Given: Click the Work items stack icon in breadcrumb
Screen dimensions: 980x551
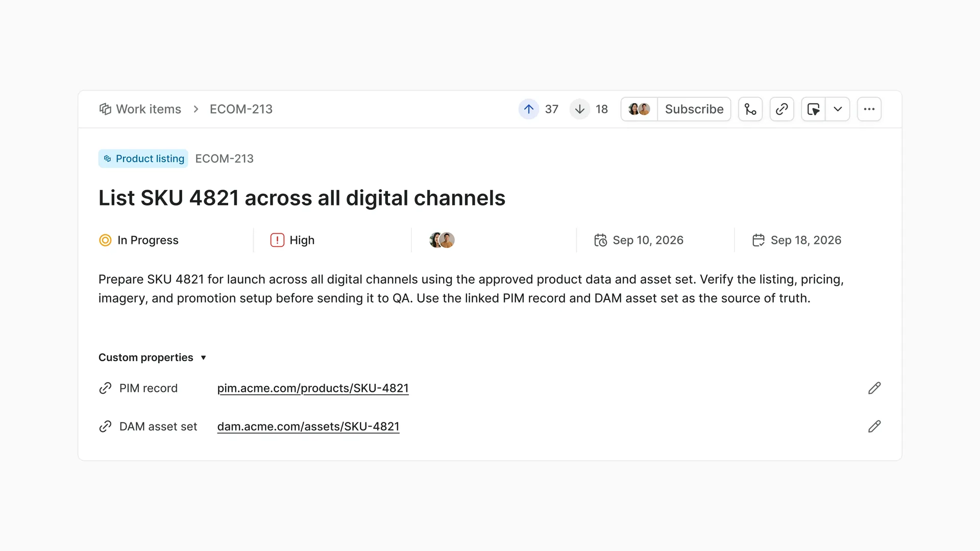Looking at the screenshot, I should (105, 109).
